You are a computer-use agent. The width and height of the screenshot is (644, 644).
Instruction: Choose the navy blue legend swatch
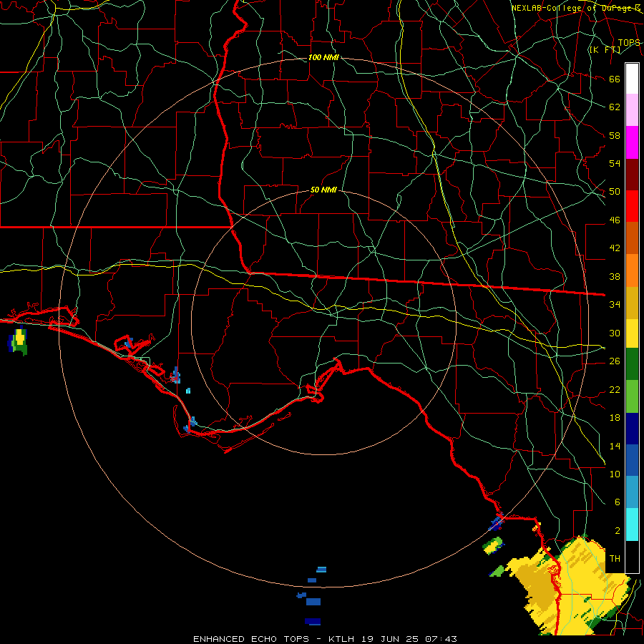(x=632, y=429)
